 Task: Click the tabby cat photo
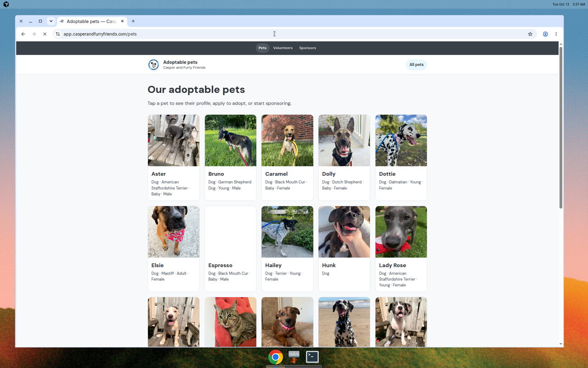[231, 322]
